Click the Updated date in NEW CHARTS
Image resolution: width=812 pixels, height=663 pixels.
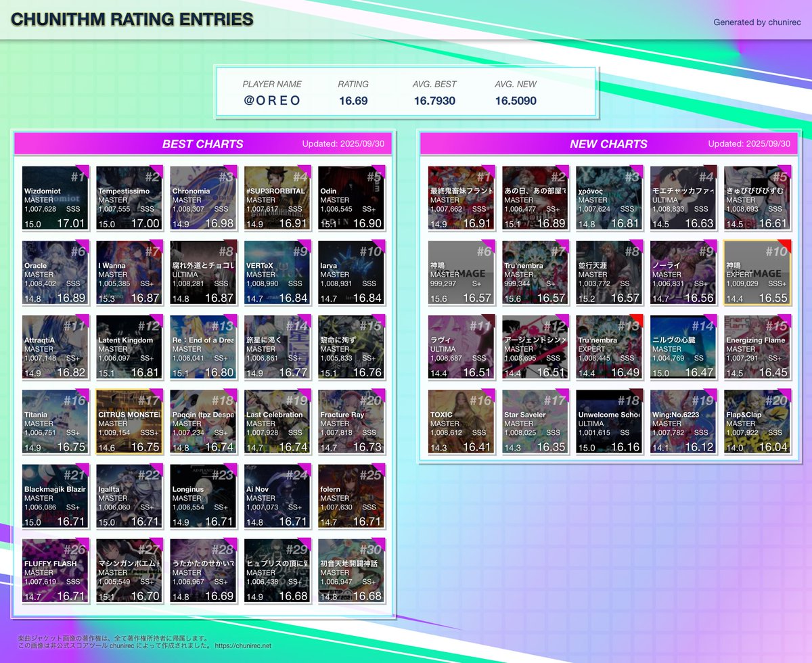pyautogui.click(x=749, y=144)
